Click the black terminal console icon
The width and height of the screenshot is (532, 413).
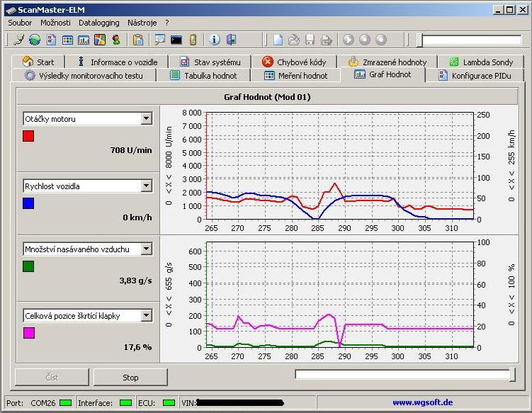coord(176,40)
